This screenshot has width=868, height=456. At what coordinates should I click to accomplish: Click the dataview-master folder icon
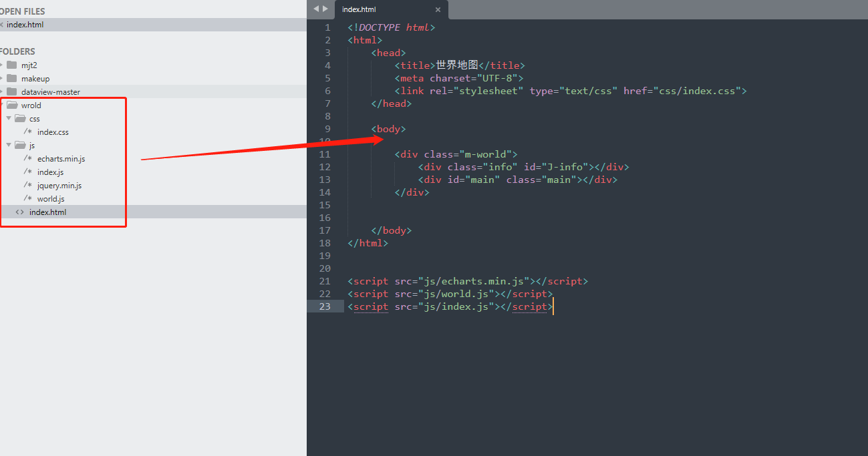pyautogui.click(x=11, y=91)
